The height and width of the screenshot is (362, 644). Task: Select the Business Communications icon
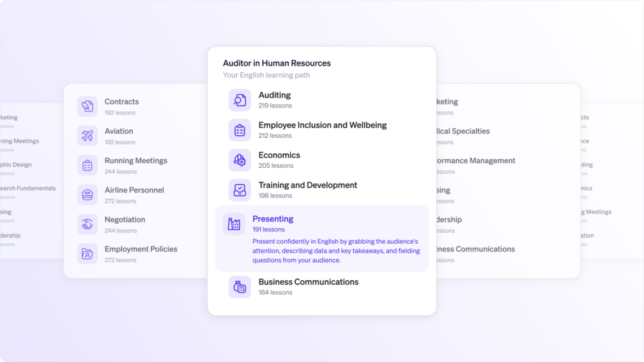240,287
